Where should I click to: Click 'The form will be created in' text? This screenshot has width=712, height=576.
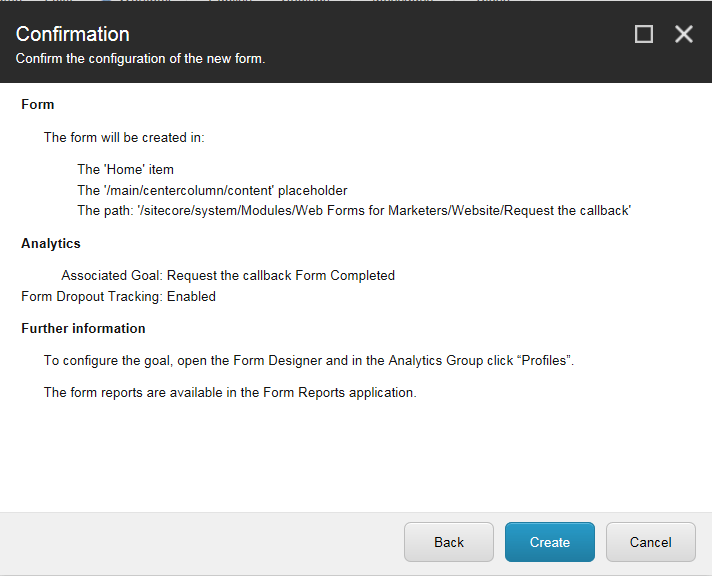tap(124, 137)
